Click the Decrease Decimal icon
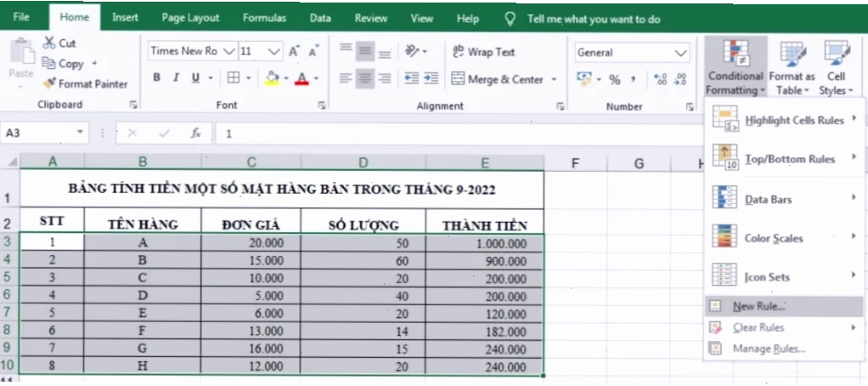 click(680, 79)
